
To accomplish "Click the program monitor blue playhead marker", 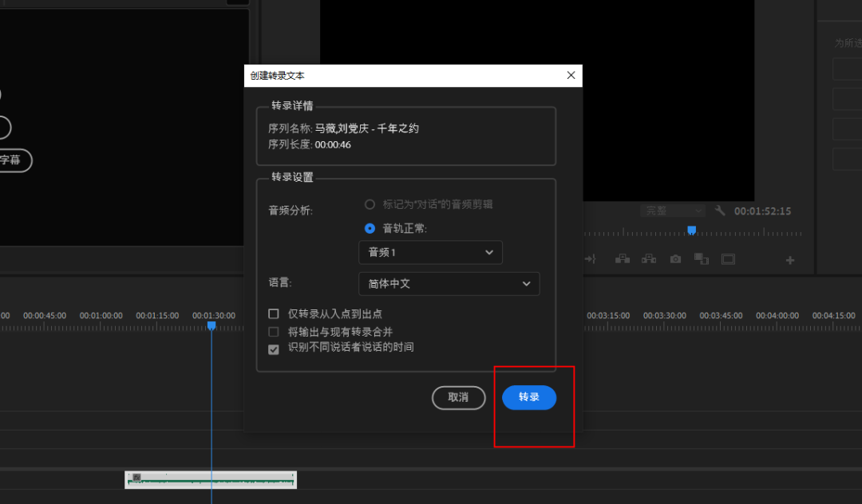I will point(691,230).
